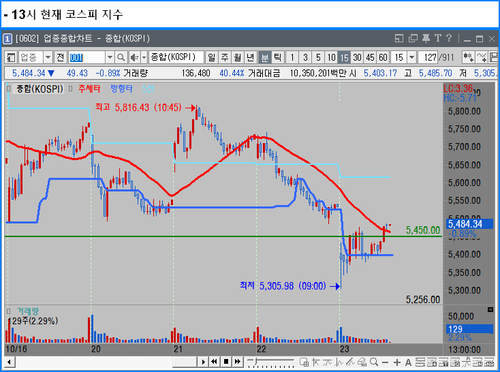500x372 pixels.
Task: Open help via the question mark icon
Action: tap(449, 38)
